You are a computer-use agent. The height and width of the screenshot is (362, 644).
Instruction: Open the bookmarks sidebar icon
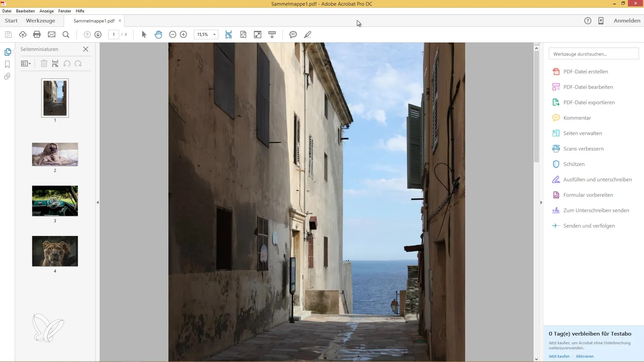tap(7, 64)
